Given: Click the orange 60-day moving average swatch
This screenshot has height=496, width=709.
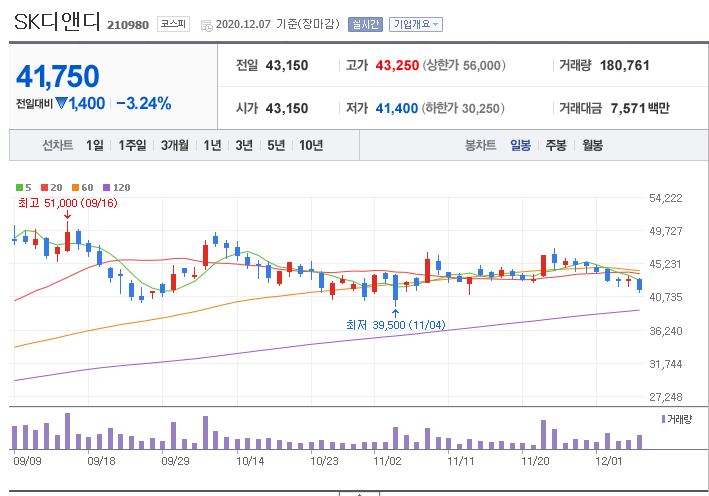Looking at the screenshot, I should [x=75, y=187].
